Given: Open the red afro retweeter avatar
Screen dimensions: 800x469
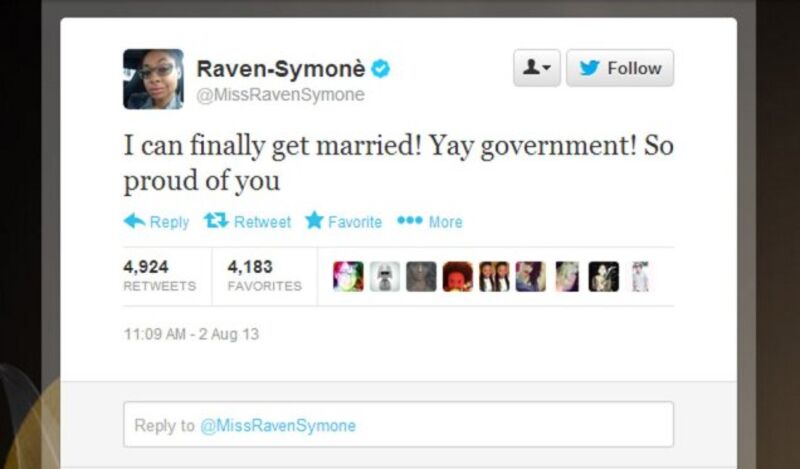Looking at the screenshot, I should coord(458,277).
